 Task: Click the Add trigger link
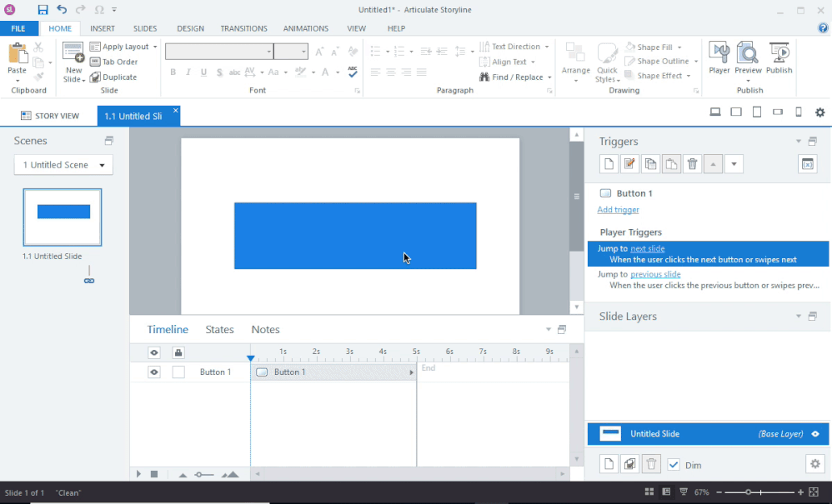pyautogui.click(x=618, y=210)
